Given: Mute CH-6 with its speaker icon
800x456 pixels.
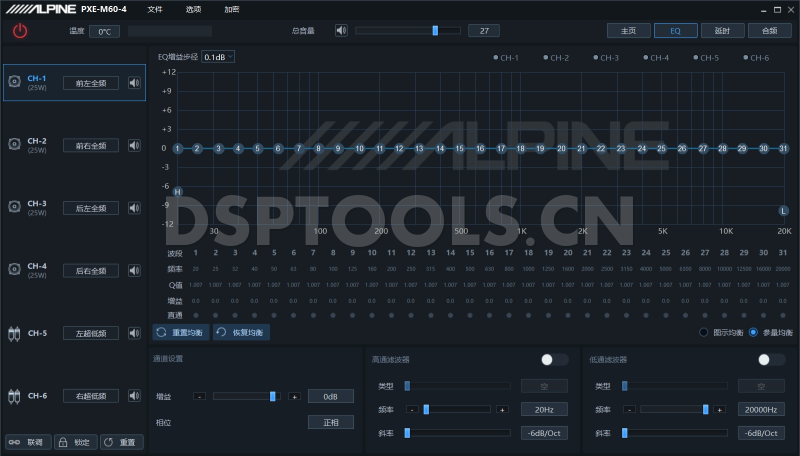Looking at the screenshot, I should 134,396.
